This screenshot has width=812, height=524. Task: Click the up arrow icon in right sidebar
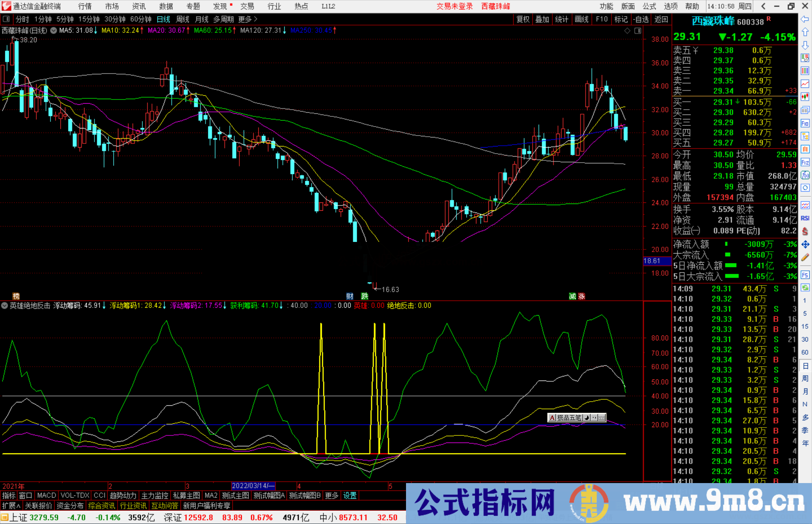point(805,32)
